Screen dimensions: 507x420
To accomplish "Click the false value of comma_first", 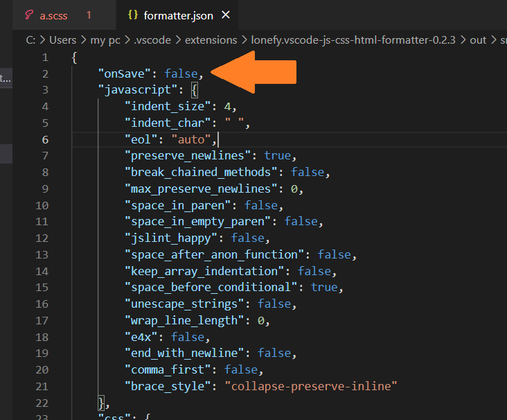I will pos(241,370).
